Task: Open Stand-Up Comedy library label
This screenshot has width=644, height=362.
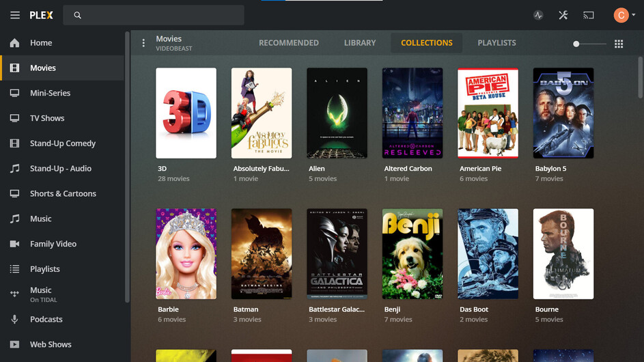Action: 63,143
